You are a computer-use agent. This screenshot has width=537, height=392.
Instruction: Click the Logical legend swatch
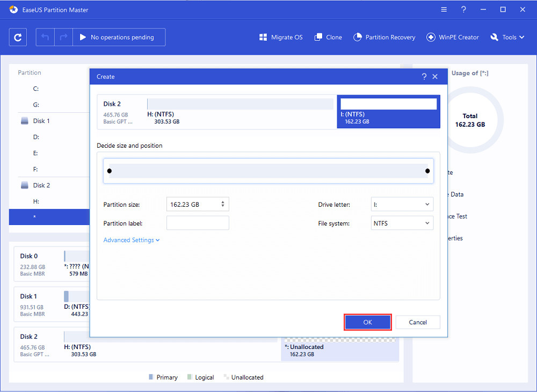[190, 377]
